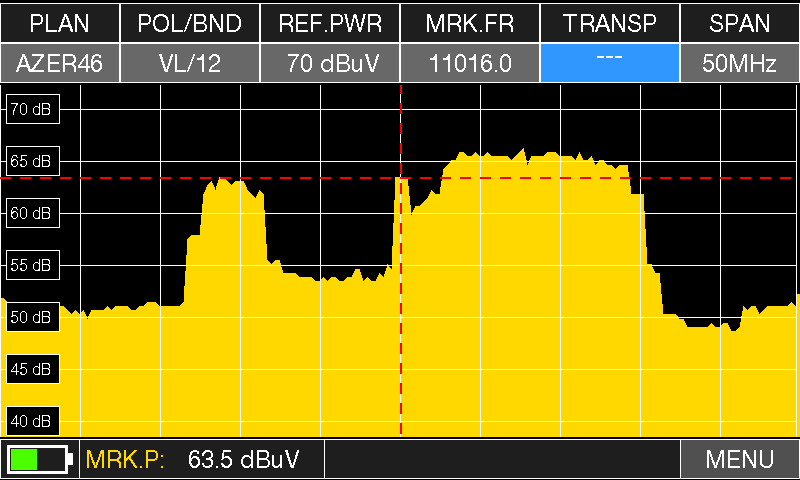
Task: Select the MRK.FR header cell
Action: [x=470, y=23]
